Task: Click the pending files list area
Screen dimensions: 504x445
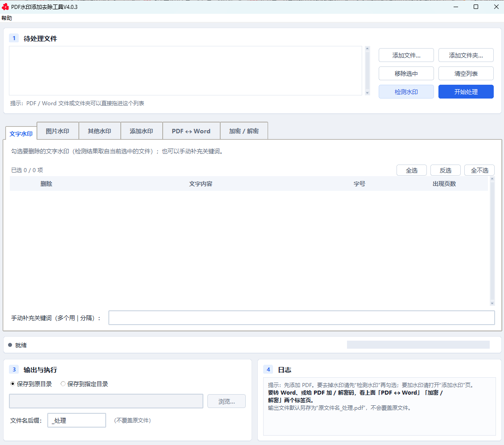Action: 186,71
